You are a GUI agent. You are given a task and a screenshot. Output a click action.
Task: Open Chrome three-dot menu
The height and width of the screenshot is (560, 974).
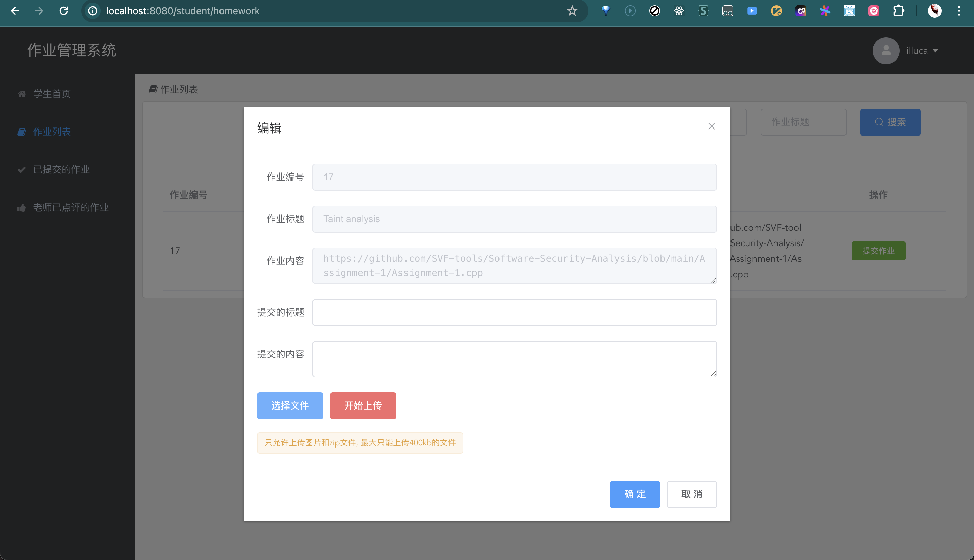959,11
